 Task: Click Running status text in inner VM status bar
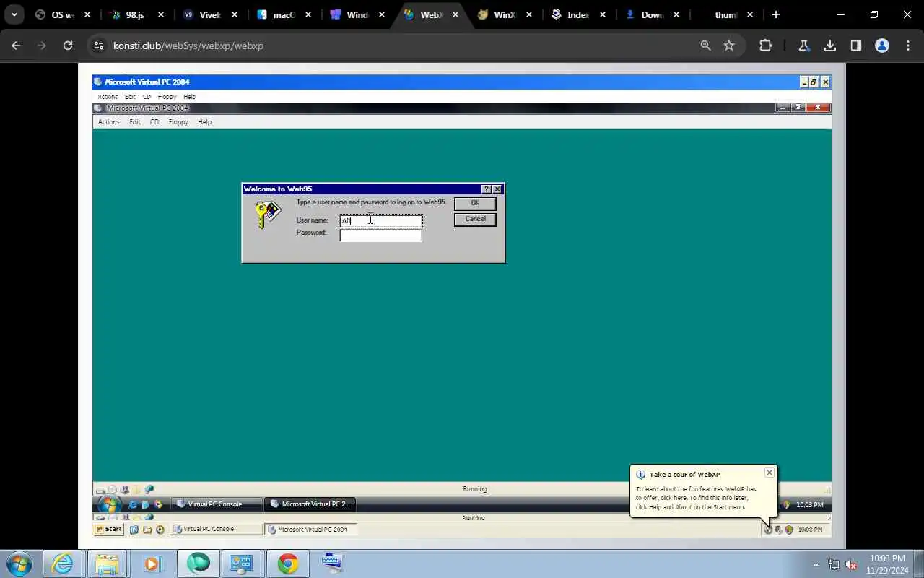click(x=475, y=489)
